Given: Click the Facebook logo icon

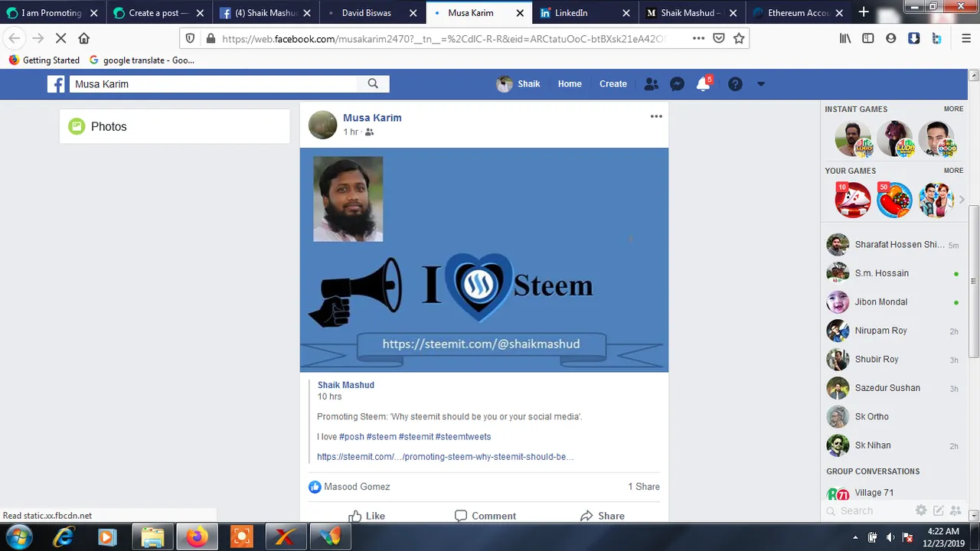Looking at the screenshot, I should 56,84.
